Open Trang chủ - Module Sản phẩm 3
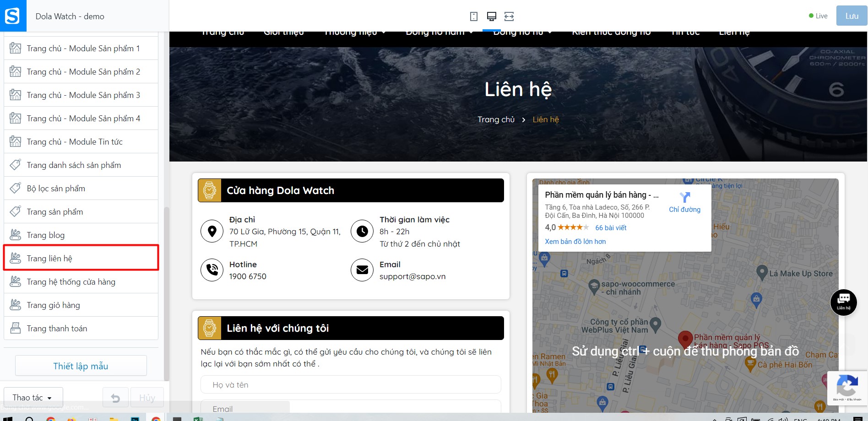The height and width of the screenshot is (421, 868). 81,95
